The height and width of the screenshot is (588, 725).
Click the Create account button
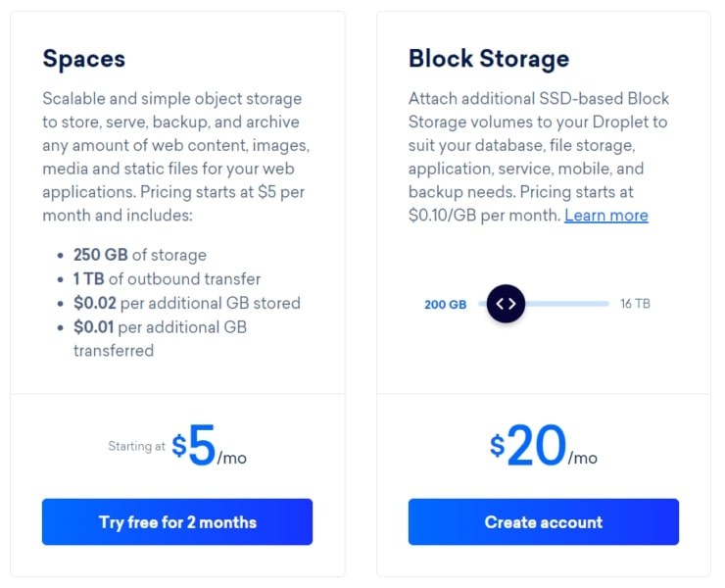(544, 521)
